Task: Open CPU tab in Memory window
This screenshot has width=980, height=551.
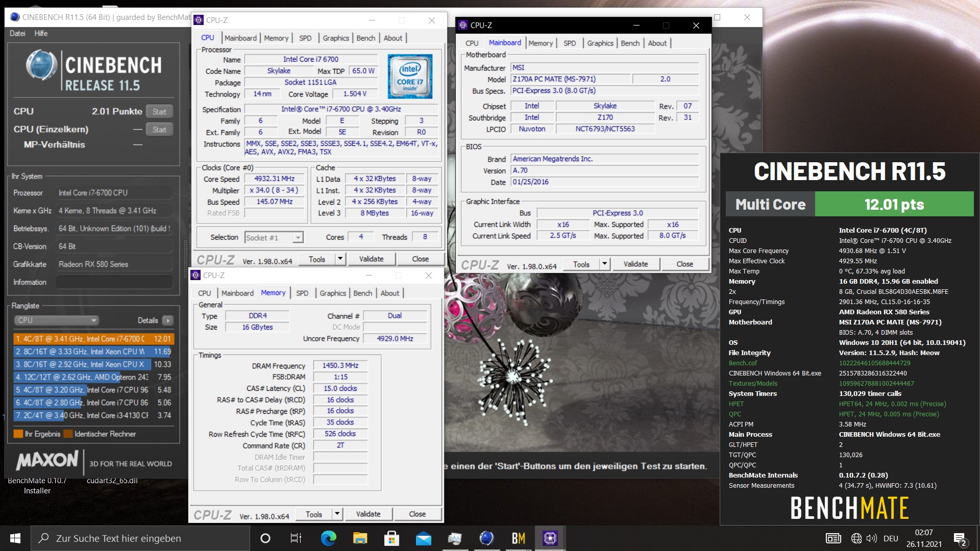Action: 204,293
